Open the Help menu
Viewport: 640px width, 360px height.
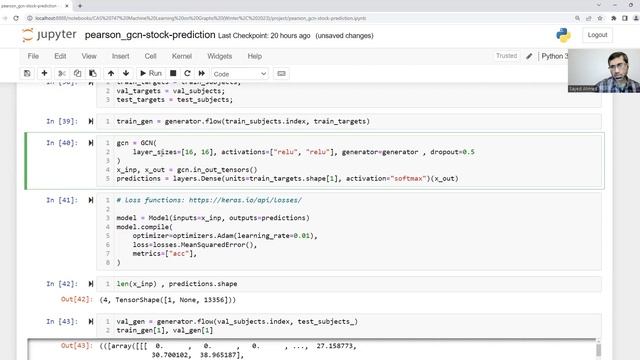click(254, 56)
